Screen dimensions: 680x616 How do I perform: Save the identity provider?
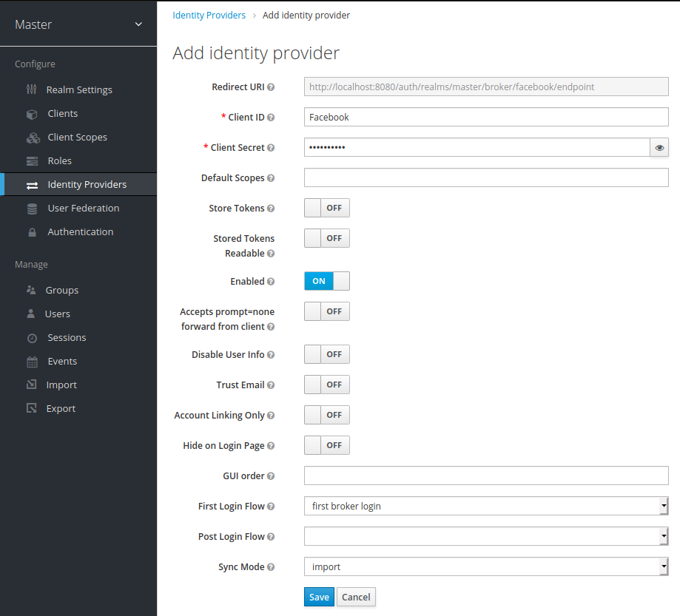click(x=319, y=597)
